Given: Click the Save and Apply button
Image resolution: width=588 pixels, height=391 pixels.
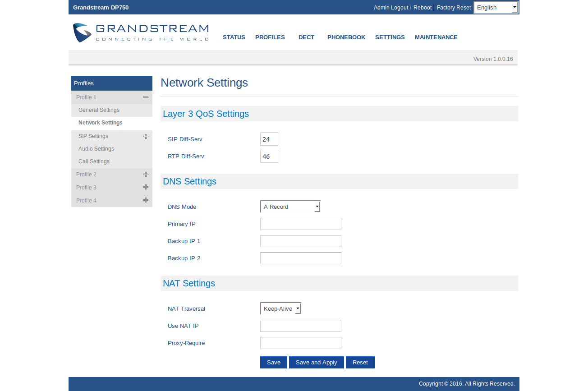Looking at the screenshot, I should click(316, 363).
